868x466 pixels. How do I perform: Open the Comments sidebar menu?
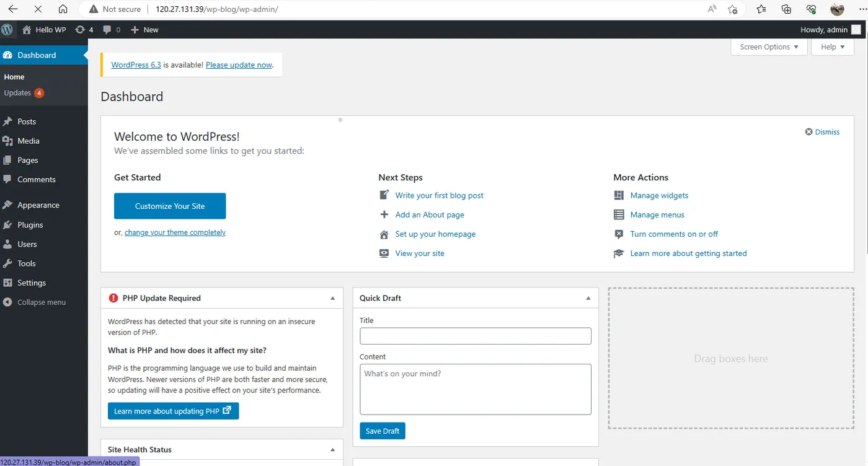tap(44, 179)
